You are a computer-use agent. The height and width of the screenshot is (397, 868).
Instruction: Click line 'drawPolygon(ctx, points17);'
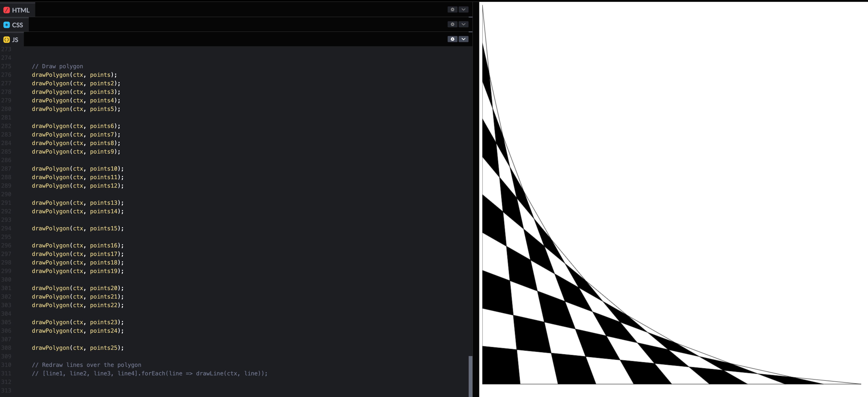[x=78, y=254]
